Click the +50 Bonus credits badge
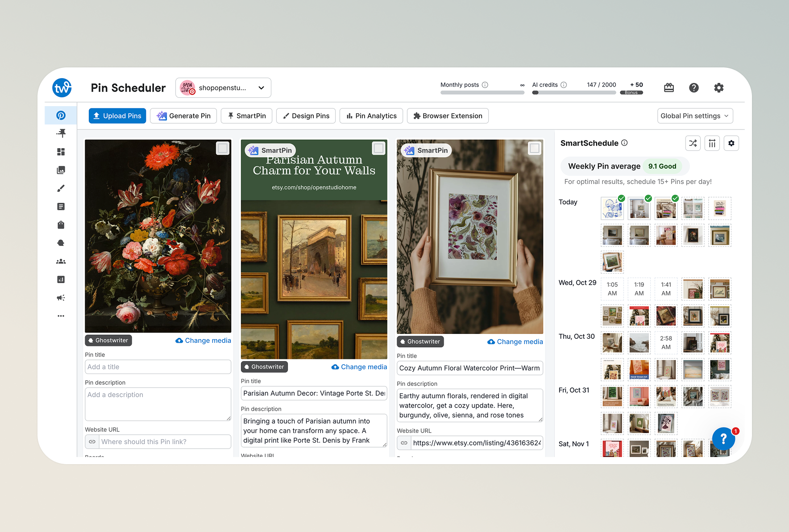The height and width of the screenshot is (532, 789). point(631,88)
